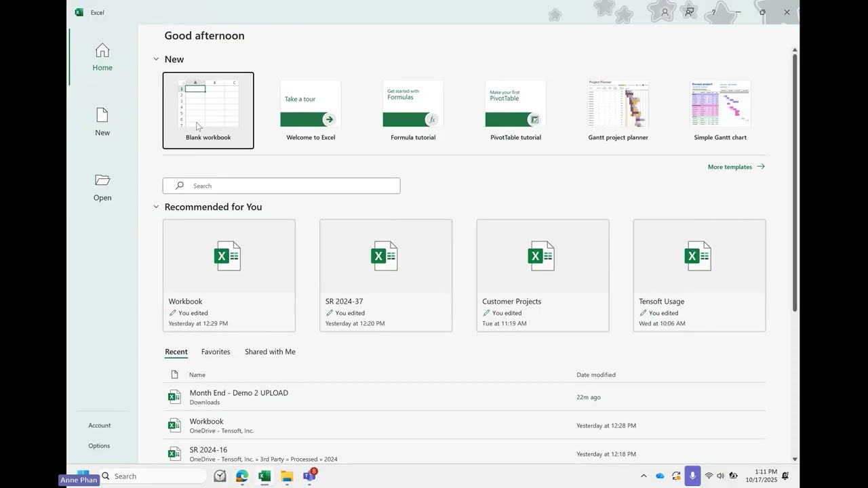Image resolution: width=868 pixels, height=488 pixels.
Task: Click the scrollbar up arrow
Action: click(795, 49)
